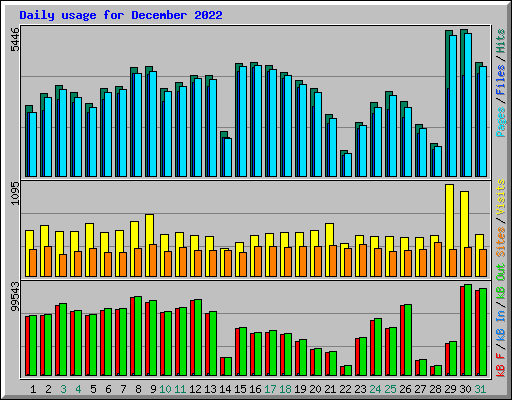Image resolution: width=512 pixels, height=400 pixels.
Task: Click the green kB Out bar for day 24
Action: click(378, 347)
